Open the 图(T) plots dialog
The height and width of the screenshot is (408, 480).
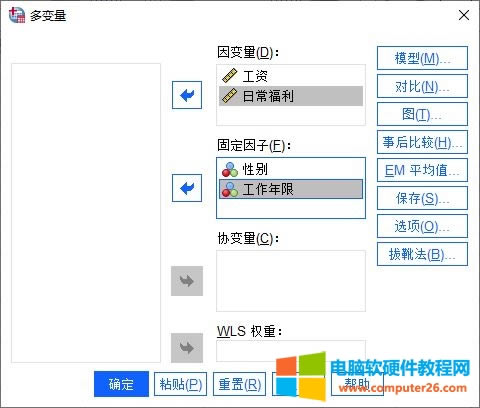422,114
